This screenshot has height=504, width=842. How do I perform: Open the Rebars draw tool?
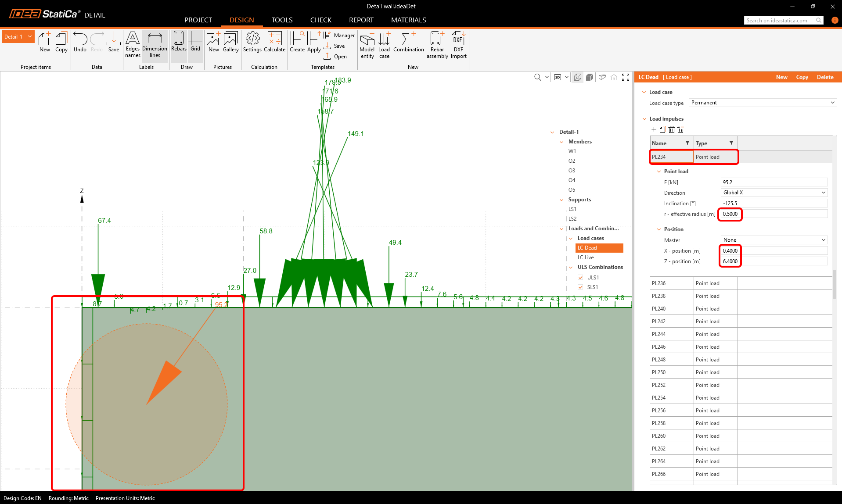pos(179,42)
